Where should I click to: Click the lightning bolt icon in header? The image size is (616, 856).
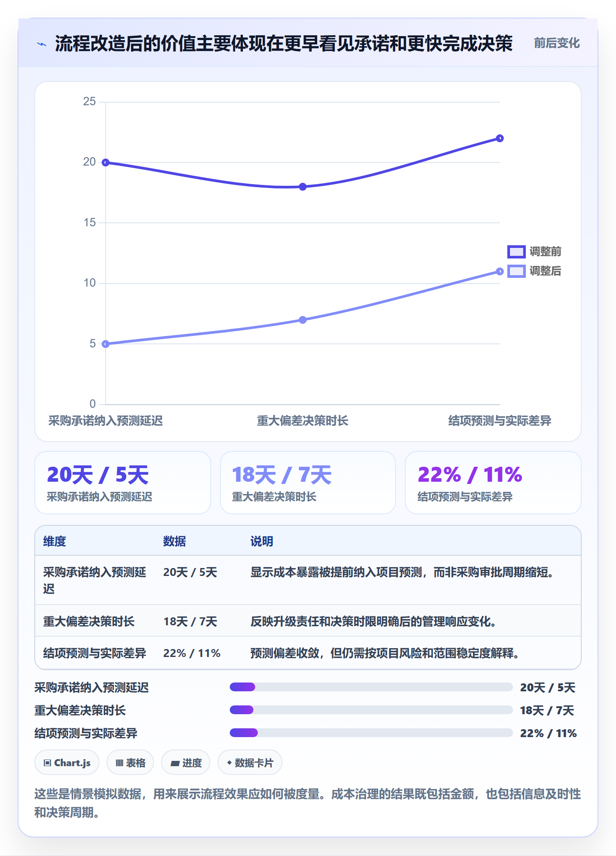pyautogui.click(x=42, y=44)
